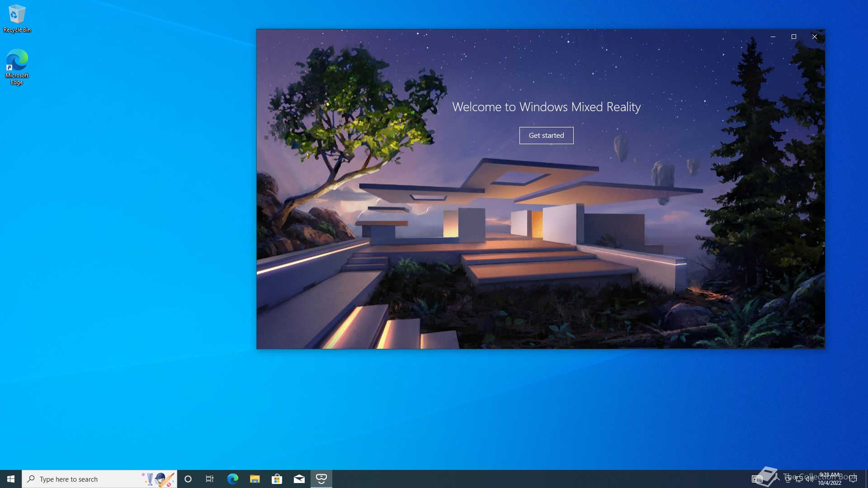Open the volume speaker tray icon

pyautogui.click(x=810, y=479)
